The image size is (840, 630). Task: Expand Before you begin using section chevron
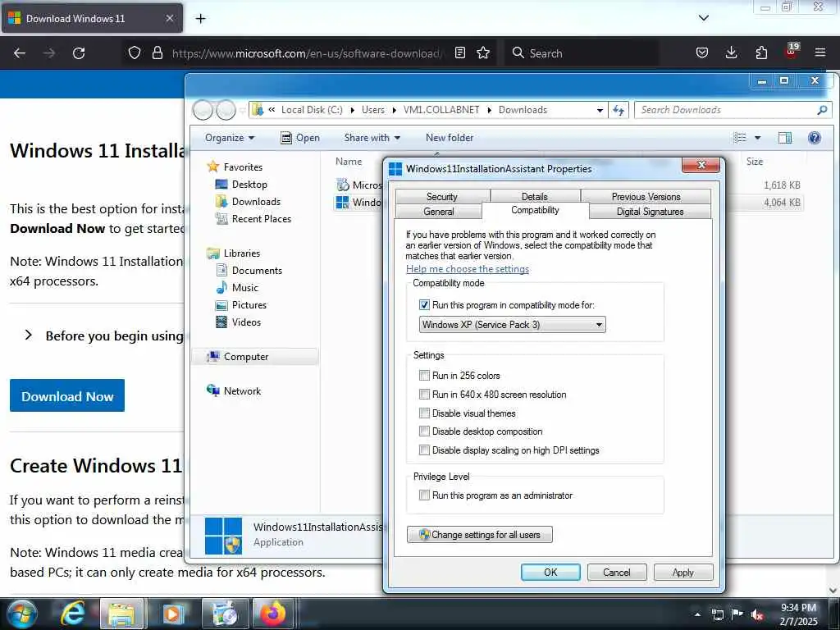coord(29,336)
